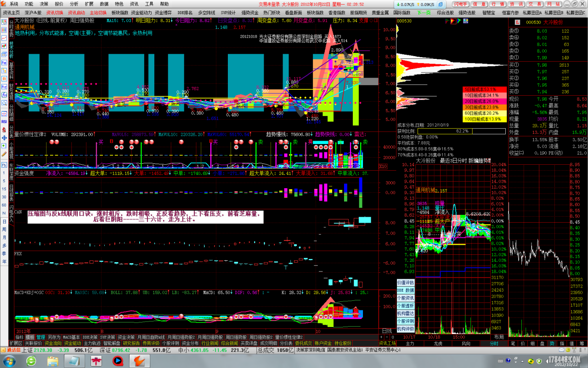Open the 指标 indicator list at bottom left

pos(19,337)
